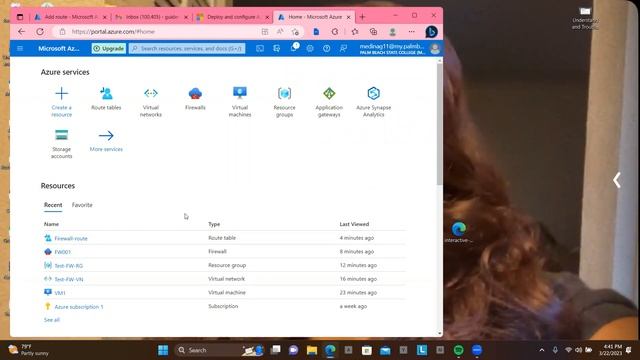Open the Azure portal hamburger menu

[20, 48]
